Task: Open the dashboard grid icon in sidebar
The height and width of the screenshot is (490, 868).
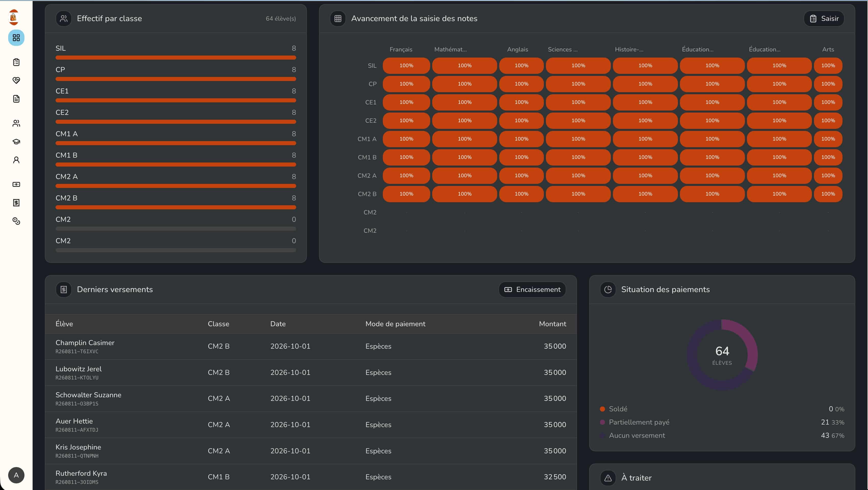Action: [16, 38]
